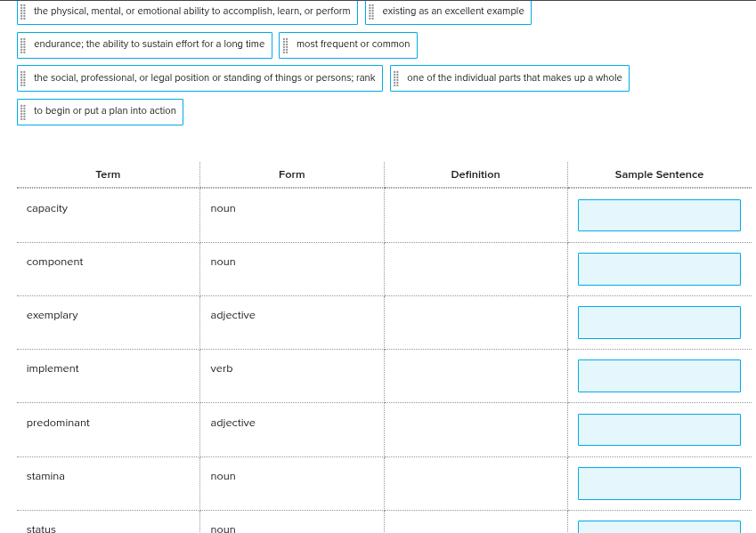The width and height of the screenshot is (756, 533).
Task: Select the grip dots on the 'to begin or put a plan into action' card
Action: pos(22,111)
